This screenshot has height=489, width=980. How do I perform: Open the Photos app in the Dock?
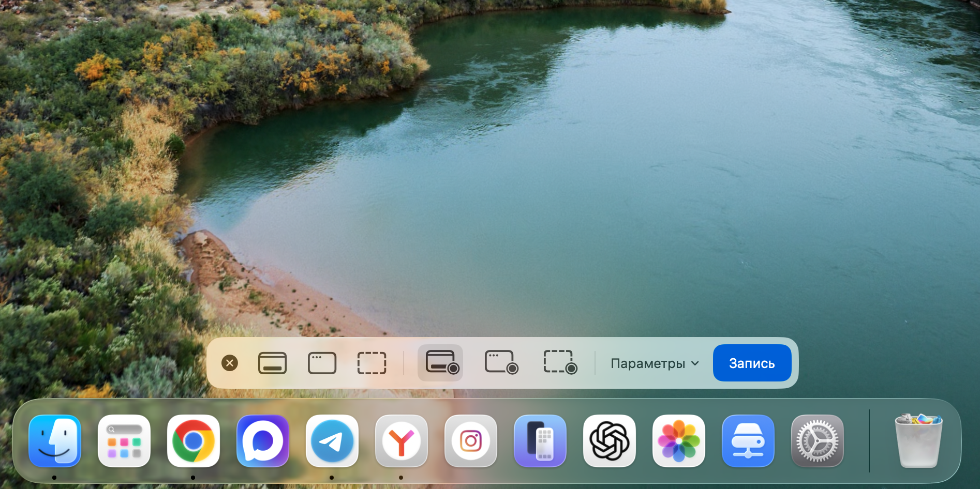679,441
